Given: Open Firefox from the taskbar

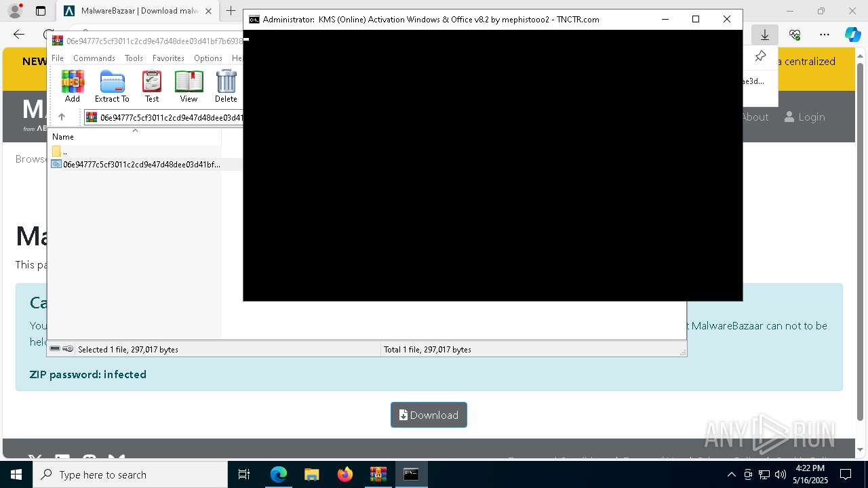Looking at the screenshot, I should pyautogui.click(x=345, y=474).
